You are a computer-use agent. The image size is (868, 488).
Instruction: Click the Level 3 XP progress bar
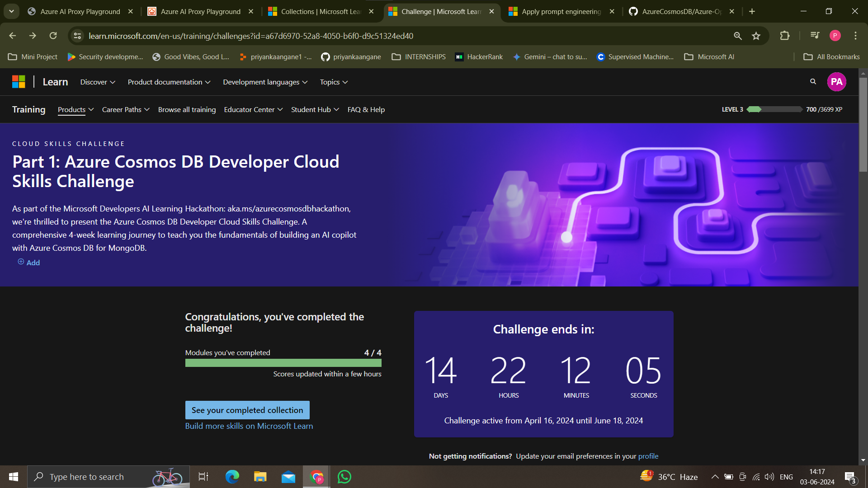click(774, 109)
